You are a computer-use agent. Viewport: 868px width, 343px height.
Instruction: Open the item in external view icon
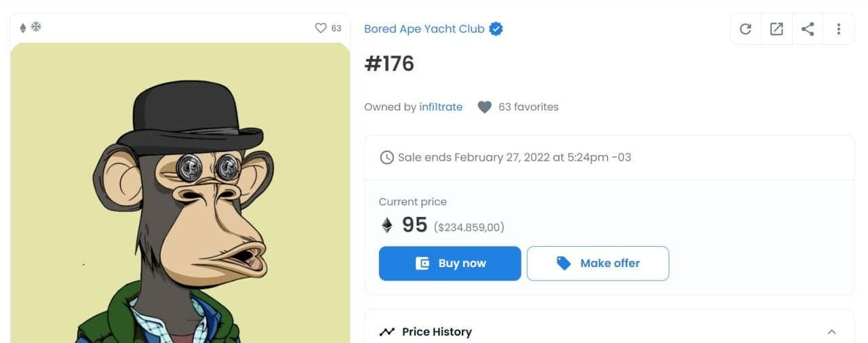point(776,29)
